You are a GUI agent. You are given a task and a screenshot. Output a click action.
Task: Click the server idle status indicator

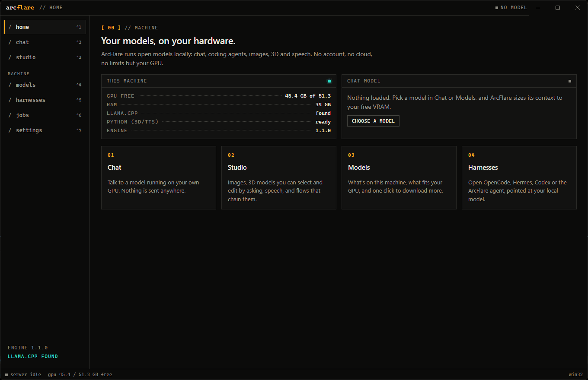(23, 374)
